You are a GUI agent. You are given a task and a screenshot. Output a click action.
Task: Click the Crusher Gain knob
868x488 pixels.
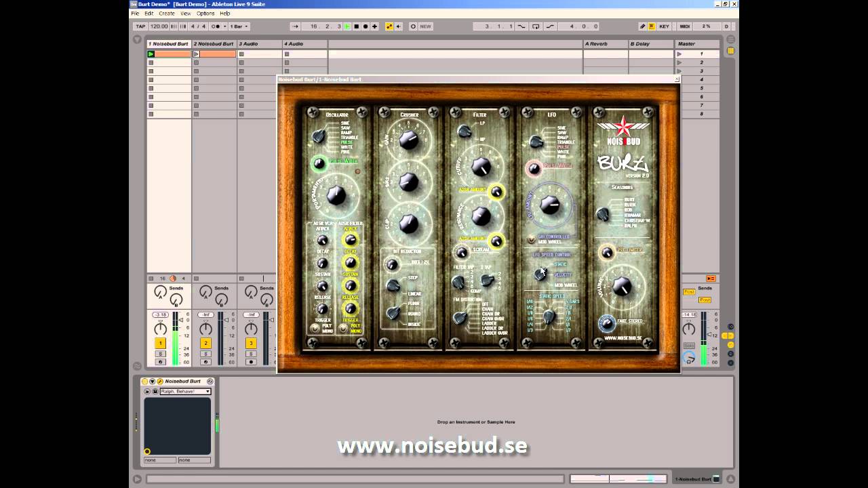[x=409, y=140]
